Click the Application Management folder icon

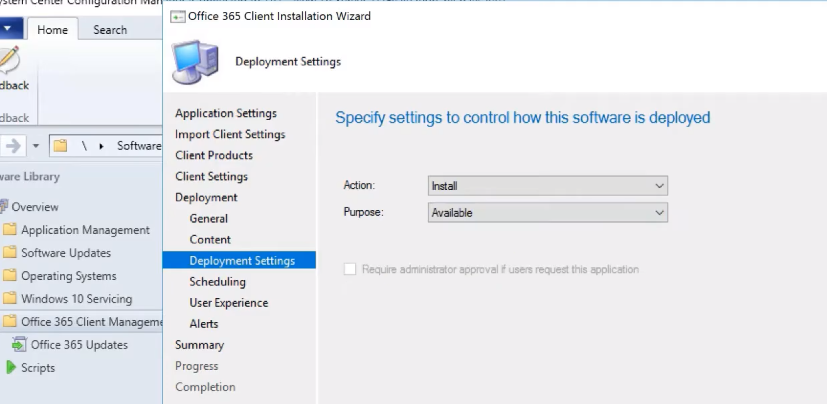coord(9,230)
